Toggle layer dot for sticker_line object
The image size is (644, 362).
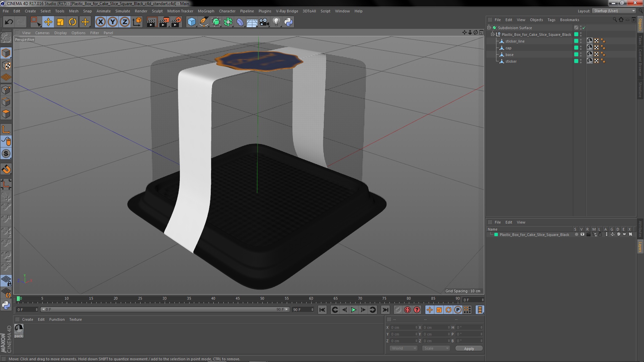pyautogui.click(x=576, y=41)
